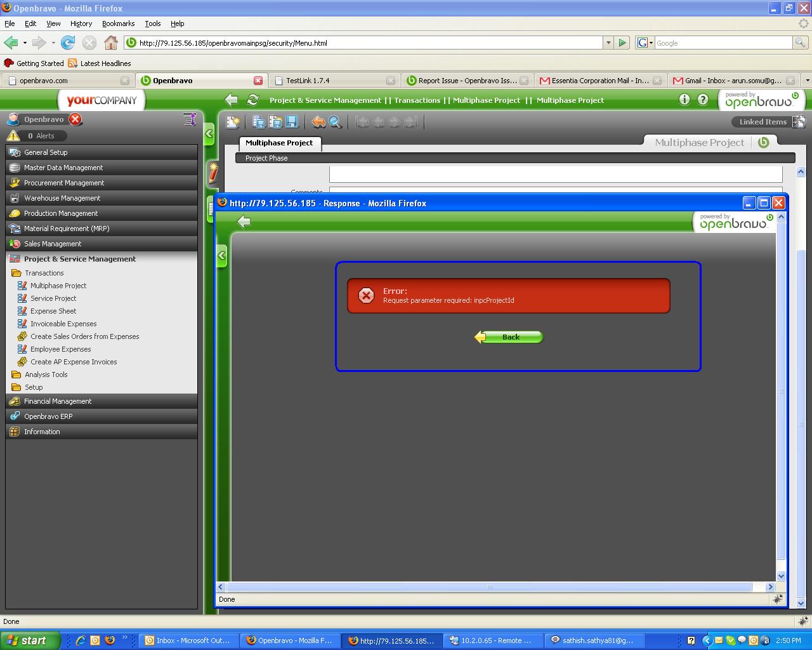Expand the Analysis Tools folder

[46, 375]
